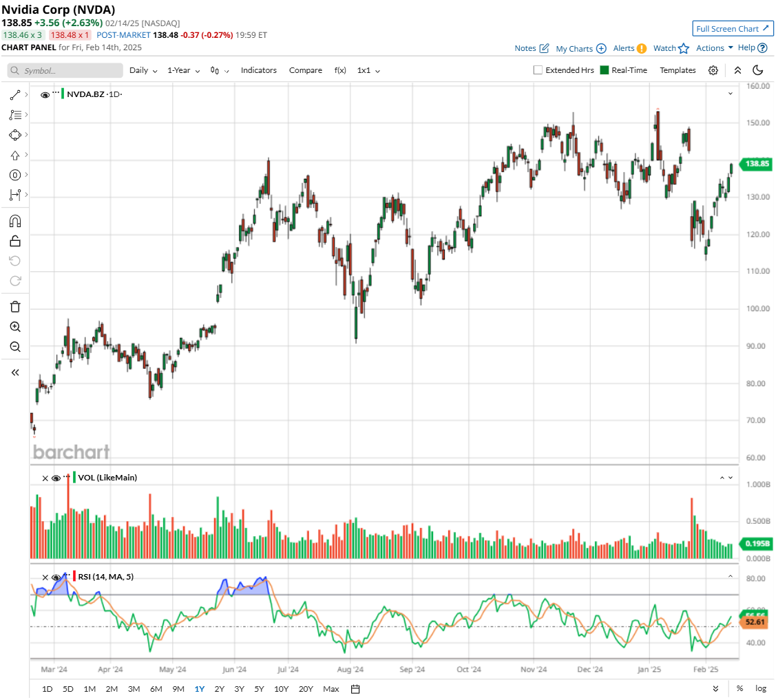Click the VOL green color swatch
Image resolution: width=778 pixels, height=700 pixels.
pyautogui.click(x=74, y=477)
